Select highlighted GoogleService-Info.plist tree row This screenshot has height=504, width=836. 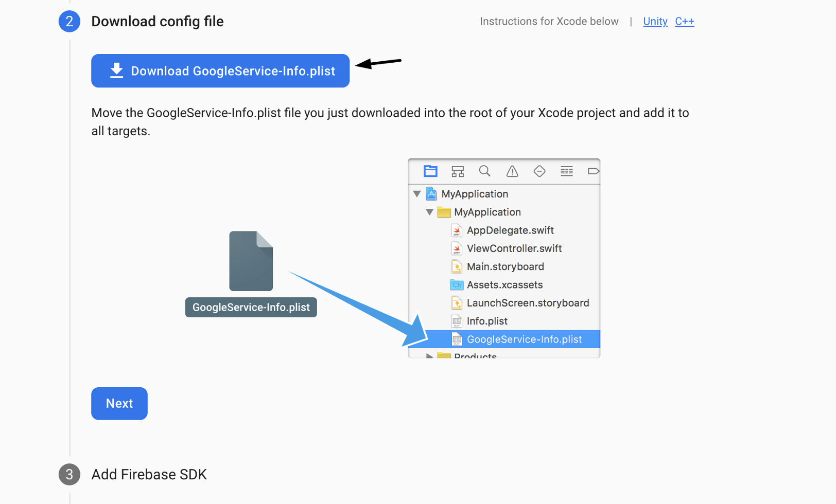point(504,339)
